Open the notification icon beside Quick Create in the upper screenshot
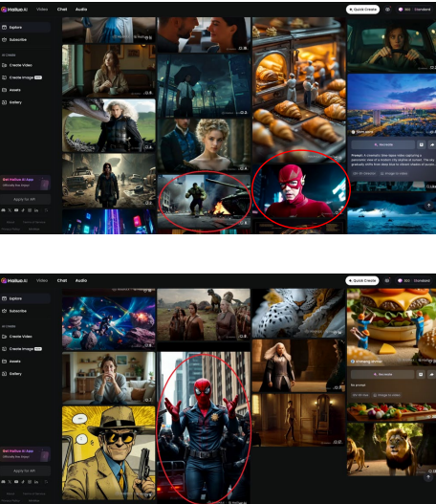Viewport: 436px width, 504px height. pyautogui.click(x=388, y=10)
